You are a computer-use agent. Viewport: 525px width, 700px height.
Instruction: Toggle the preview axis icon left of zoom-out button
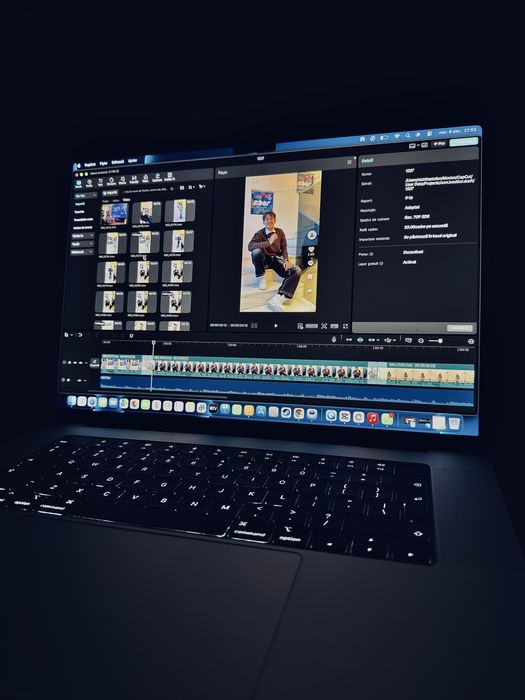[408, 340]
